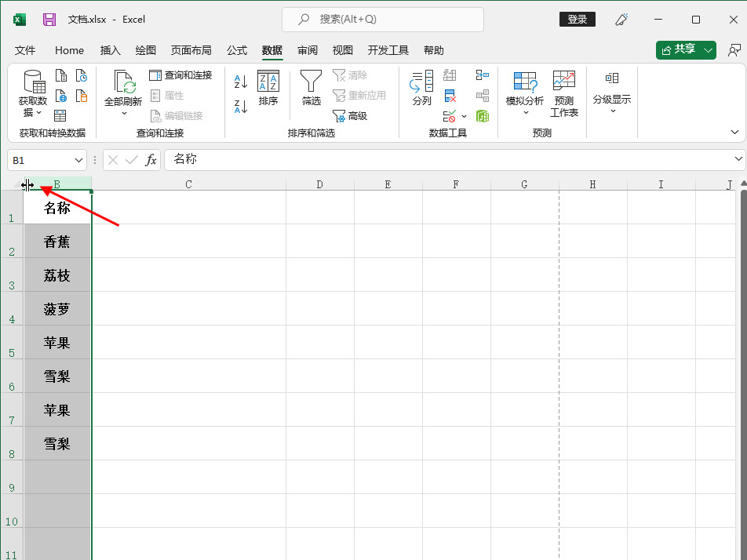
Task: Switch to the Insert (插入) tab
Action: 111,50
